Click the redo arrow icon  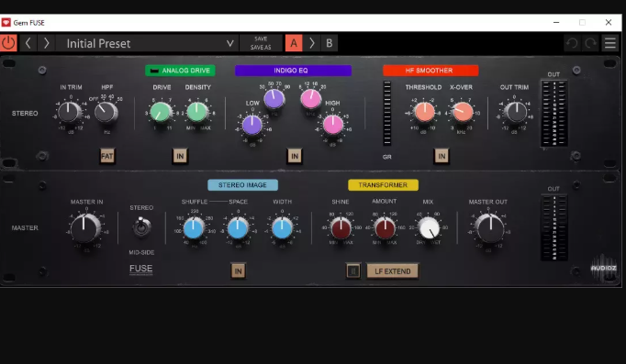[590, 43]
